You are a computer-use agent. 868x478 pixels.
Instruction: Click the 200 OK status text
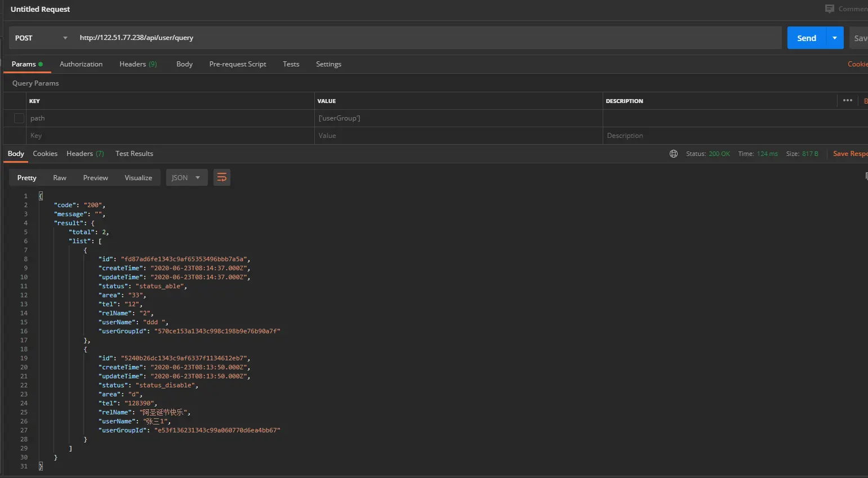pos(719,154)
